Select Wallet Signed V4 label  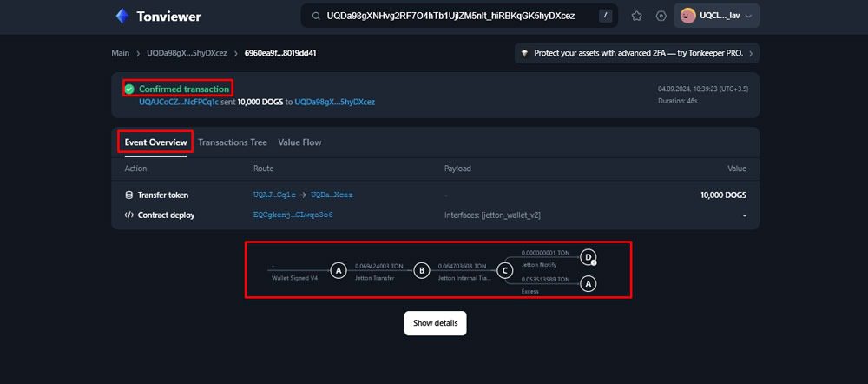coord(294,278)
